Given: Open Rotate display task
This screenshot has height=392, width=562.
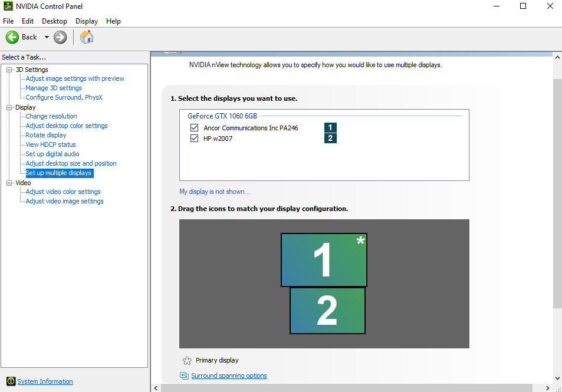Looking at the screenshot, I should [46, 135].
